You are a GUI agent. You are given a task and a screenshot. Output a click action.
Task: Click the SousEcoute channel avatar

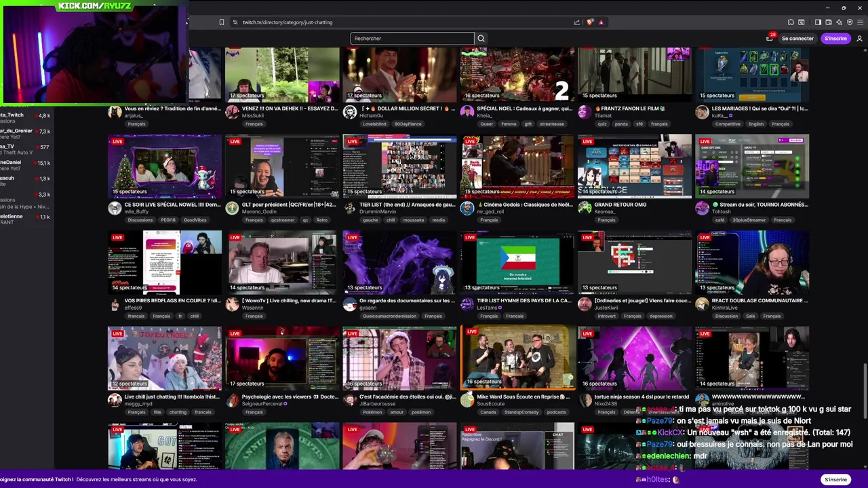tap(467, 400)
